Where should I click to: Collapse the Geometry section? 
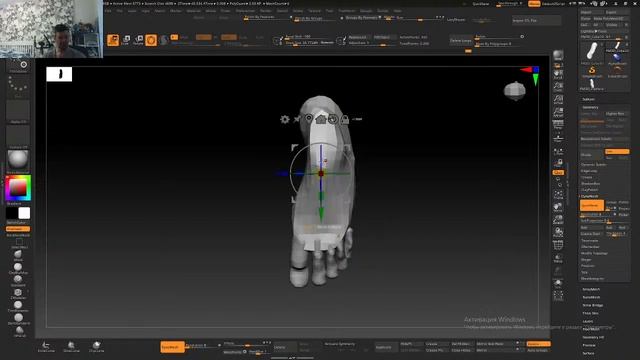click(590, 107)
